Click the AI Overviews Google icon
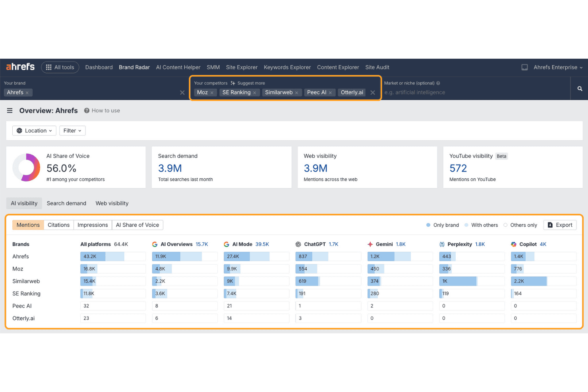588x392 pixels. tap(155, 244)
